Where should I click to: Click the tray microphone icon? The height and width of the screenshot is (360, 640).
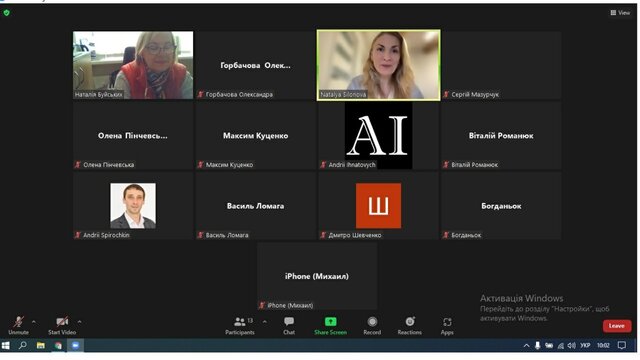click(x=538, y=346)
